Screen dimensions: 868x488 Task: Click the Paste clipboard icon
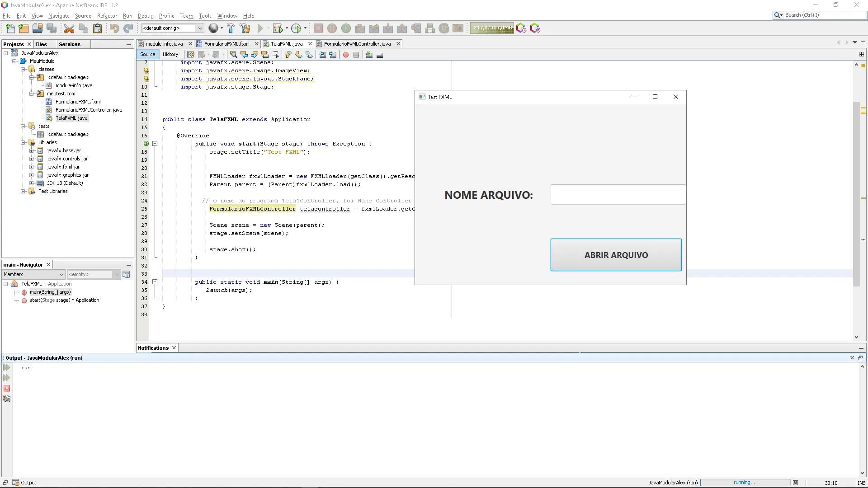[x=97, y=28]
